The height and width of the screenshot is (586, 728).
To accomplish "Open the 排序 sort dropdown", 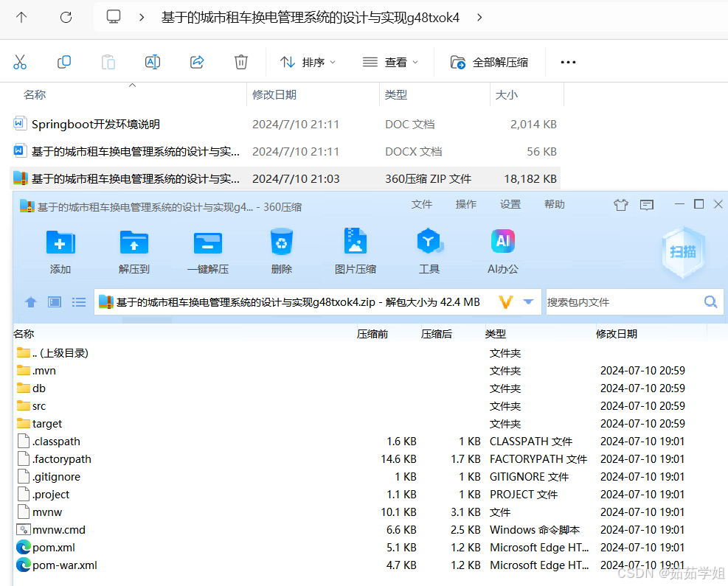I will point(308,62).
